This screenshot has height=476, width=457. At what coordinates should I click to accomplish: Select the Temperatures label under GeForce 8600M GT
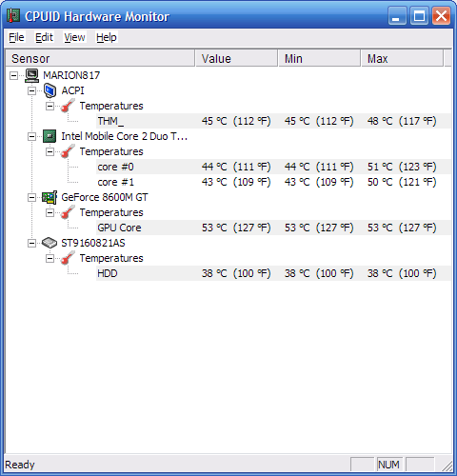pos(111,212)
